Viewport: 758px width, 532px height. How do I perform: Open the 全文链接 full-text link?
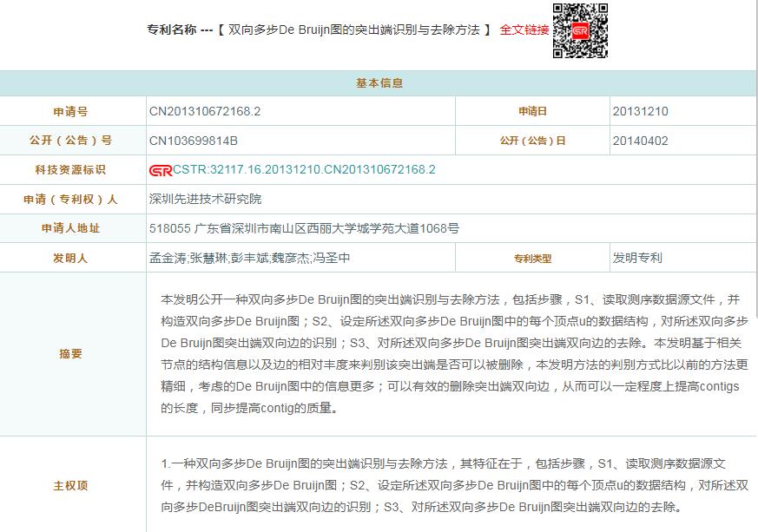point(524,30)
